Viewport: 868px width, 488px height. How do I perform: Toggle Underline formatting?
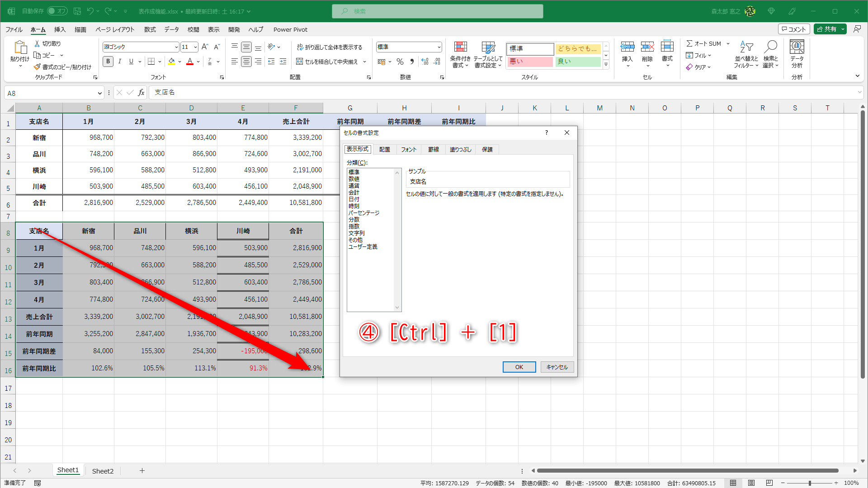131,62
